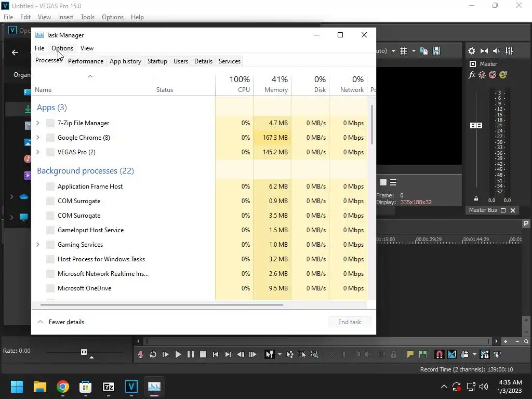The image size is (532, 399).
Task: Step to previous frame
Action: [241, 354]
